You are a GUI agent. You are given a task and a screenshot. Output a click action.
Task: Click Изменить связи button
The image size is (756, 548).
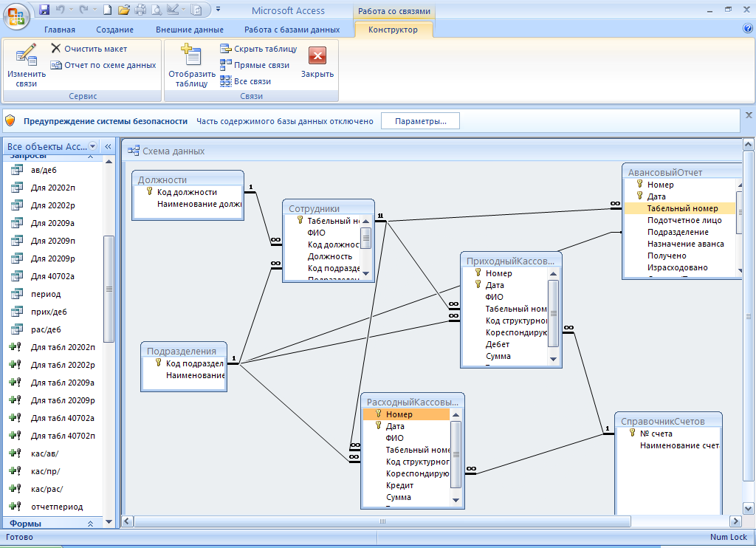pyautogui.click(x=27, y=66)
